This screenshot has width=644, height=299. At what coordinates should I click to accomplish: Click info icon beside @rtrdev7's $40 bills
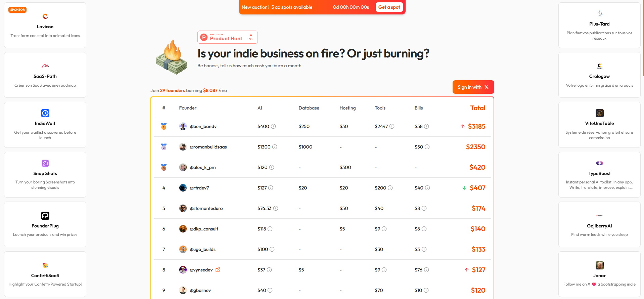click(427, 188)
